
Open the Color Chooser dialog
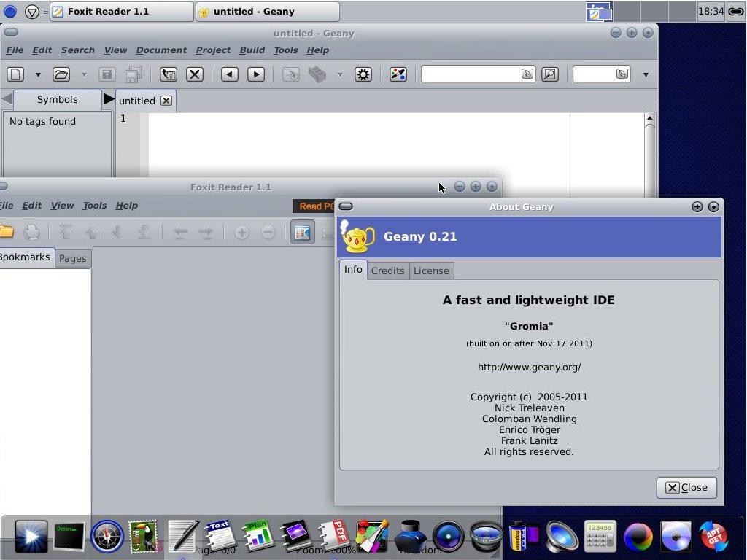(x=398, y=74)
